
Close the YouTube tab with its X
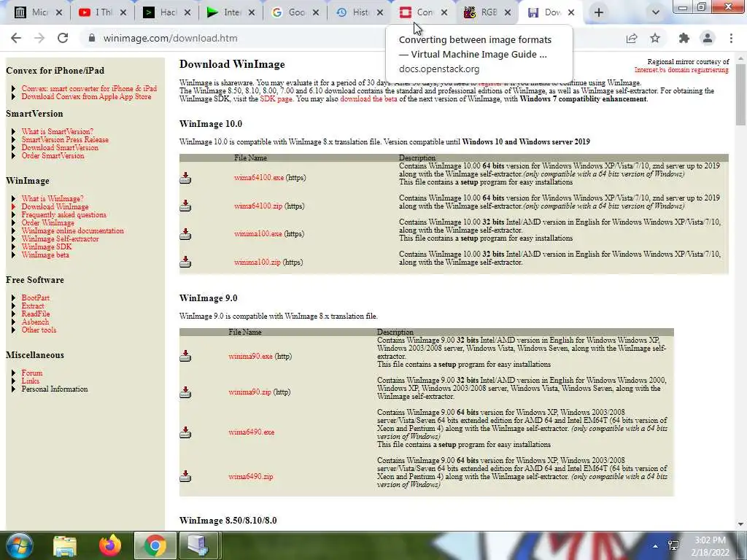123,12
